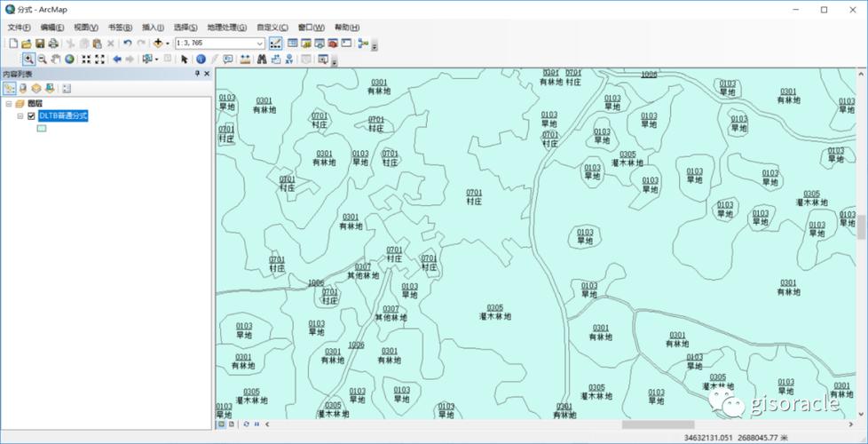The image size is (868, 444).
Task: List layers by drawing order
Action: [x=10, y=88]
